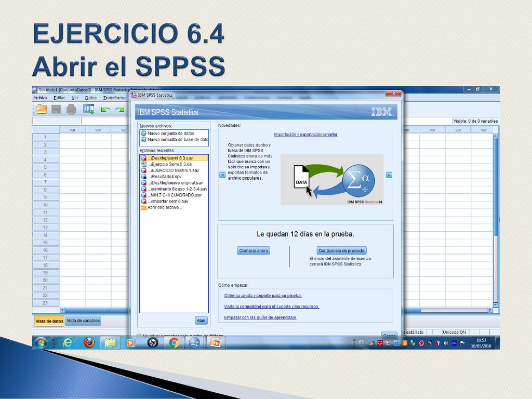Viewport: 532px width, 399px height.
Task: Select recent file EJERCICIO SEMI 6.1.sav
Action: click(x=174, y=170)
